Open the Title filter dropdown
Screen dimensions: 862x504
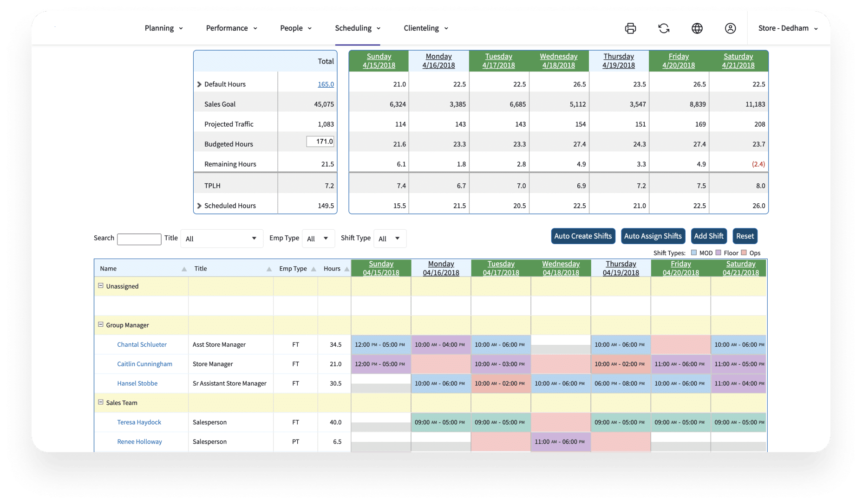(x=221, y=239)
